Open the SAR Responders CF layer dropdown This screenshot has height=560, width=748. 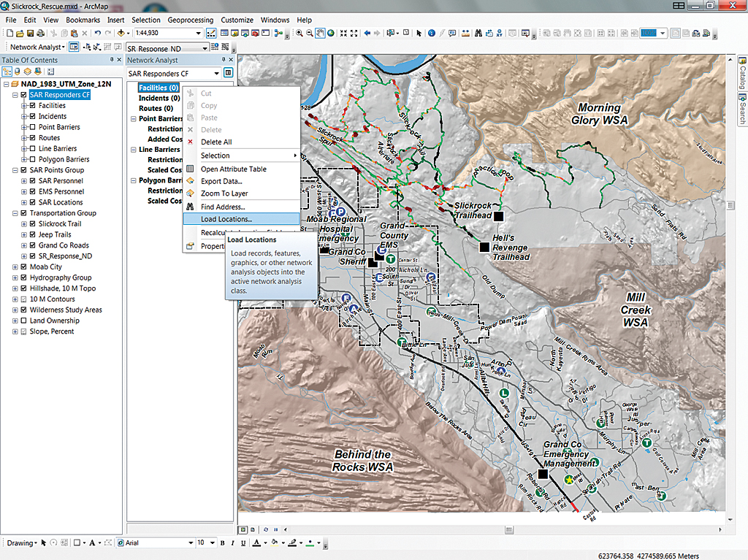216,74
